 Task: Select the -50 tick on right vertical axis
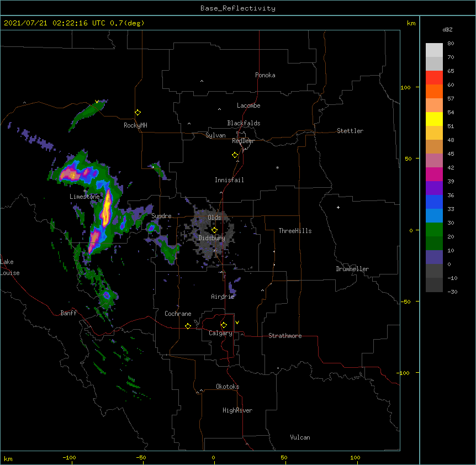[x=405, y=302]
